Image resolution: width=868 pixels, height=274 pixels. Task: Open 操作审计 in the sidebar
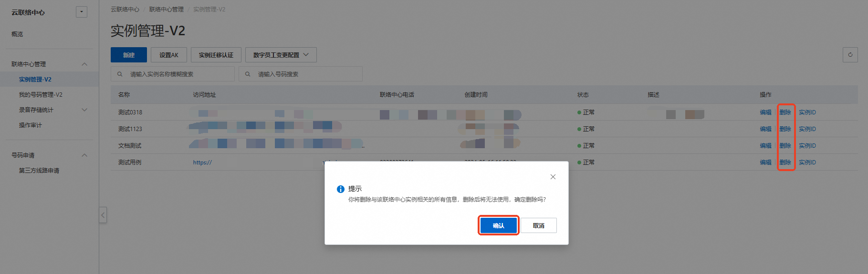coord(30,125)
